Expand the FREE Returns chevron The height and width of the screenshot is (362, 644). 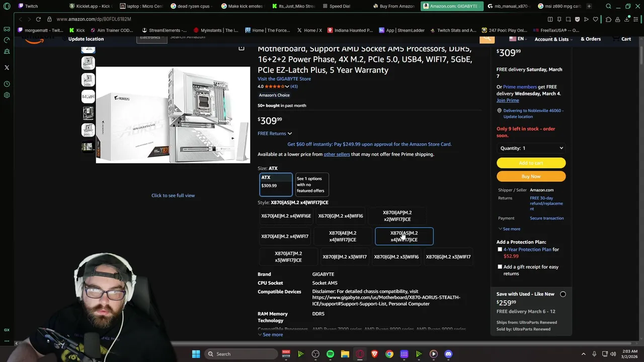click(290, 134)
